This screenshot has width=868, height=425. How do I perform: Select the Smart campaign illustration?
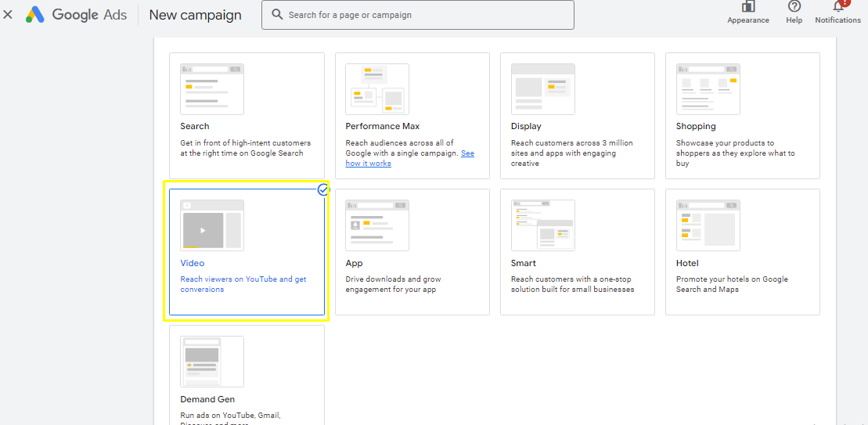point(542,225)
